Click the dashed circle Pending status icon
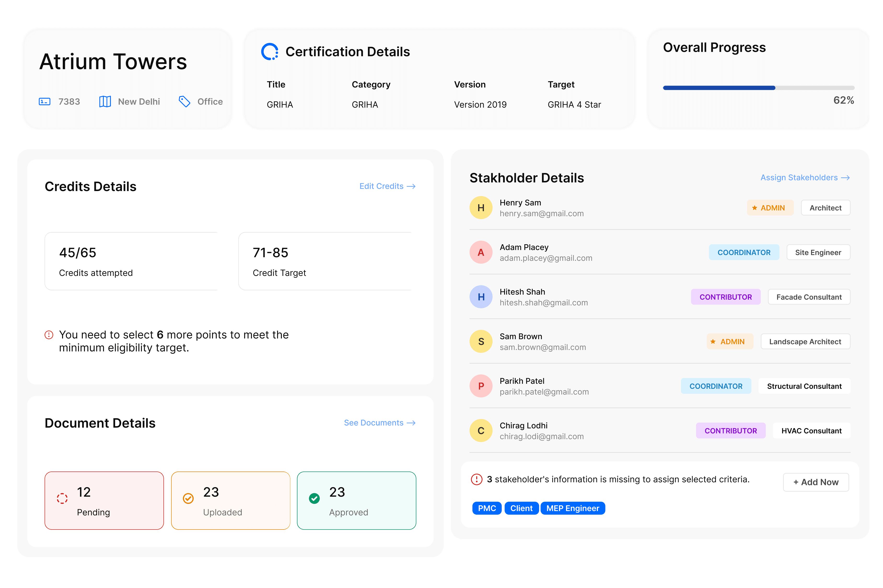This screenshot has height=588, width=883. coord(62,498)
